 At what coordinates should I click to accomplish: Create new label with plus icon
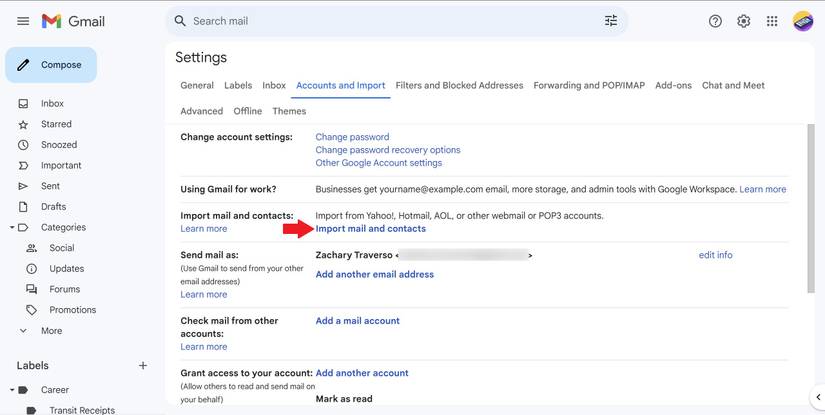pyautogui.click(x=143, y=366)
